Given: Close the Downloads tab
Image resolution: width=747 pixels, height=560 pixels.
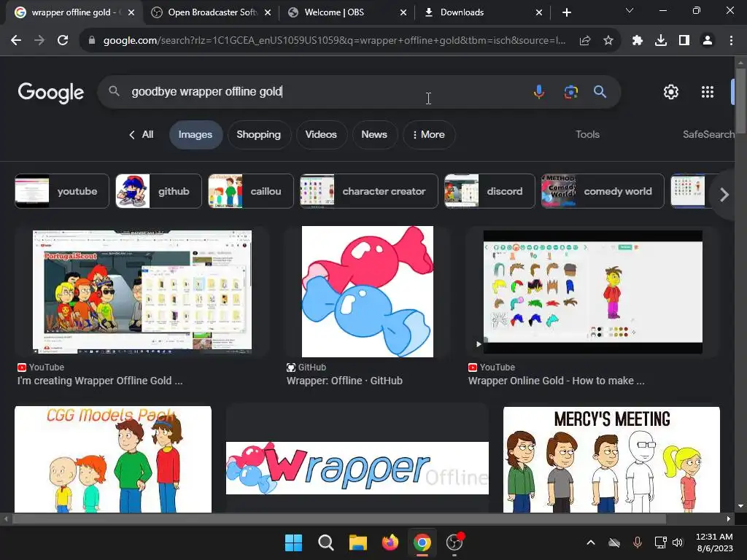Looking at the screenshot, I should click(x=539, y=12).
